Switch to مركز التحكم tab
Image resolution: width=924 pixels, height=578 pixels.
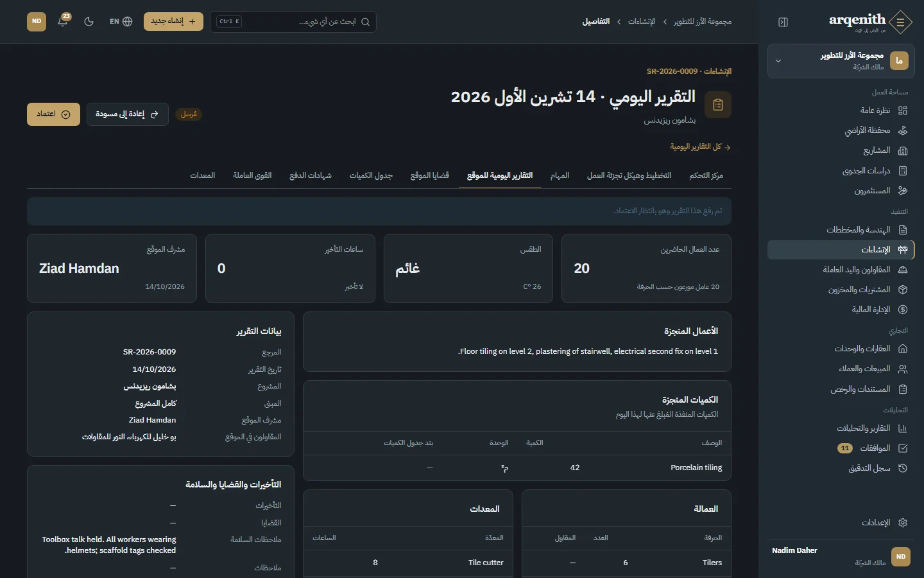pos(706,175)
